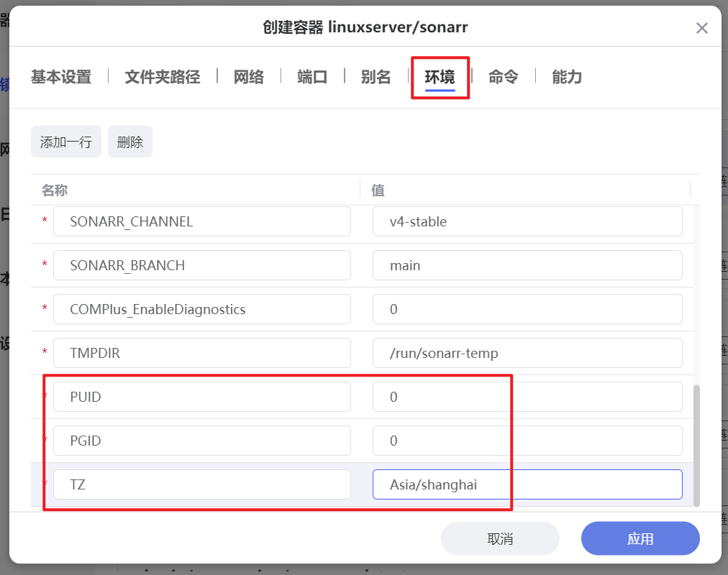Edit the v4-stable value field
This screenshot has width=728, height=575.
point(527,221)
